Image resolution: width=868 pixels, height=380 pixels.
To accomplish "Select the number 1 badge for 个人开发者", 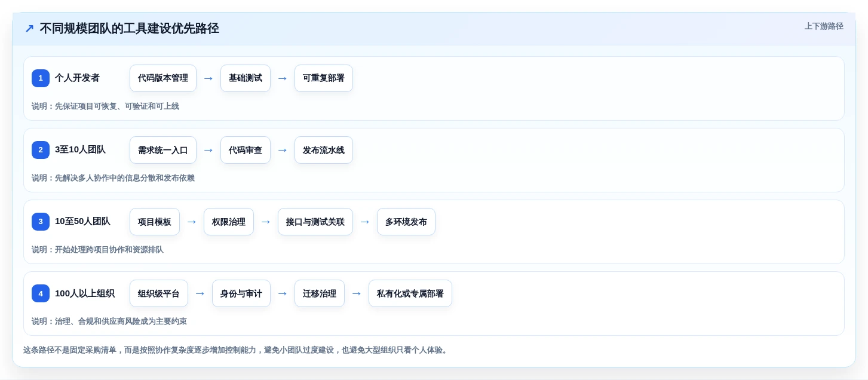I will (41, 78).
